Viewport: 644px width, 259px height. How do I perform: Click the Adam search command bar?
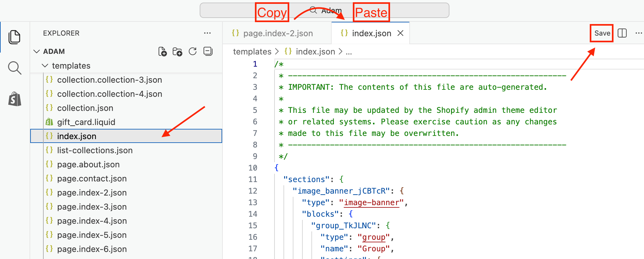324,11
